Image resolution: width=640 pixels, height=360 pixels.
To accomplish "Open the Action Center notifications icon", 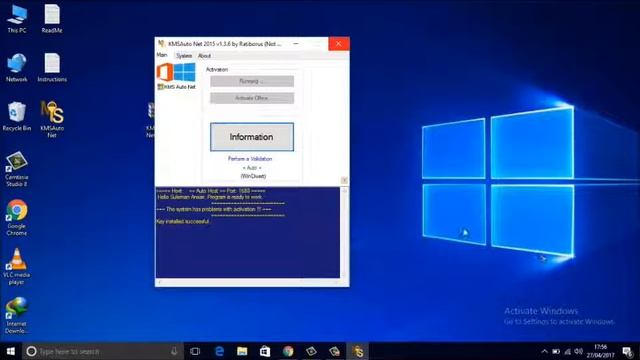I will click(627, 351).
